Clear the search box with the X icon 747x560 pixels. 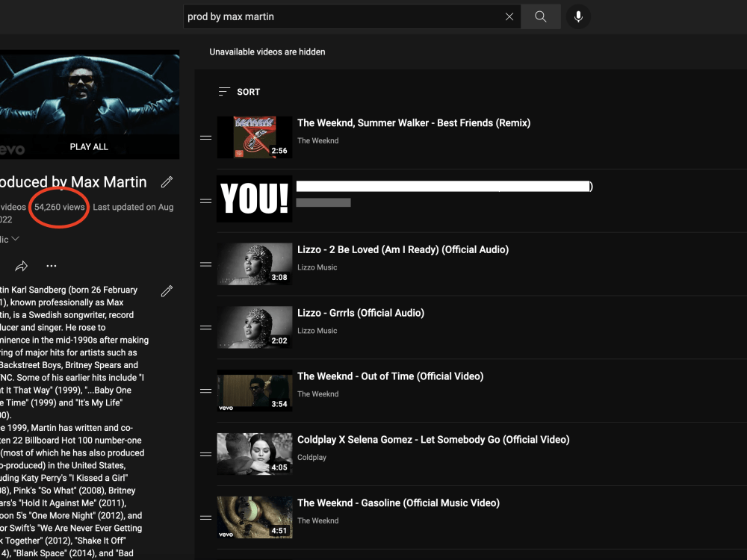click(x=509, y=16)
